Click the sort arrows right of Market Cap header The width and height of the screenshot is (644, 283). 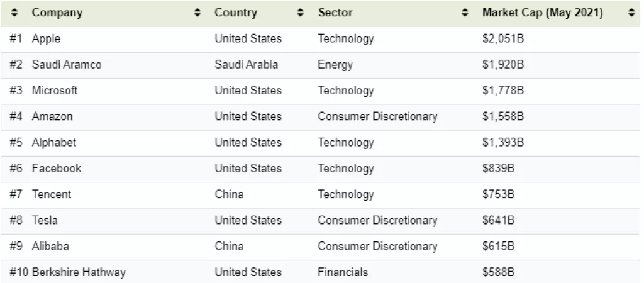tap(631, 13)
